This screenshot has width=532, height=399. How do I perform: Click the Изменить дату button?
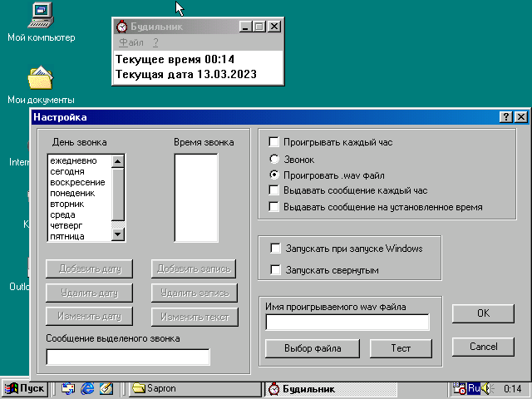point(89,316)
